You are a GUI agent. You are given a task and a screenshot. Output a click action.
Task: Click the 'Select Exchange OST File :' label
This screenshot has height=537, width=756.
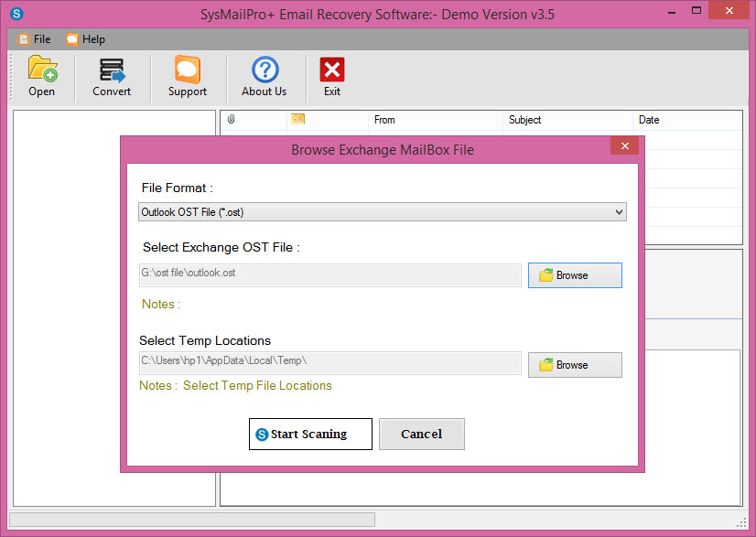pos(221,247)
